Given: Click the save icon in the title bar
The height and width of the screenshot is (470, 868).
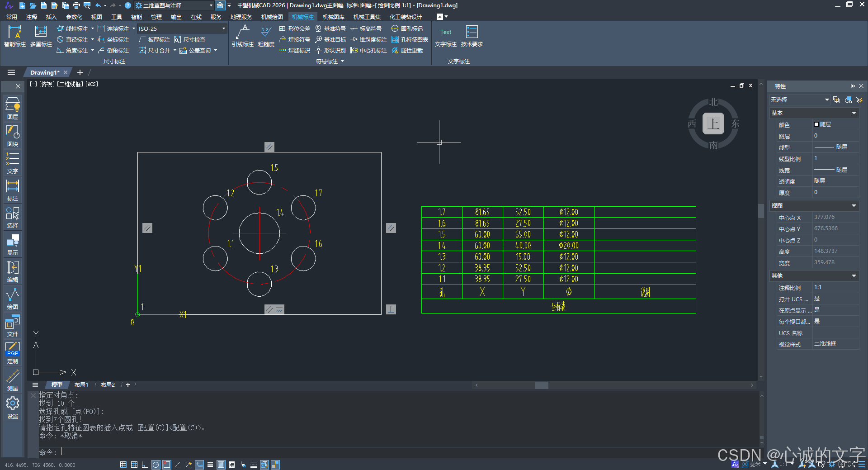Looking at the screenshot, I should 43,5.
